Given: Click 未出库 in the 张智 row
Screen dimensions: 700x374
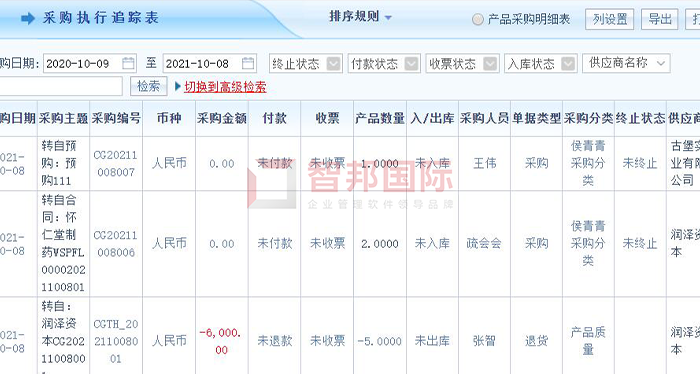Looking at the screenshot, I should click(432, 341).
